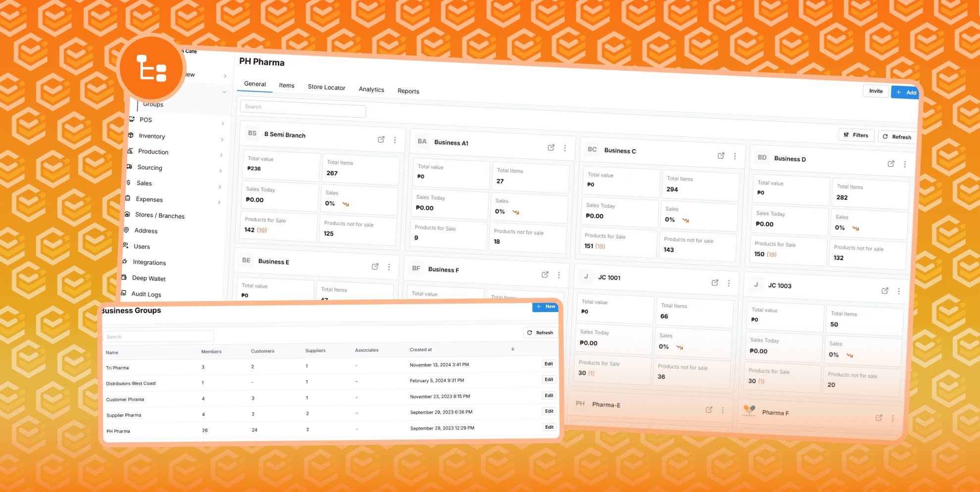Click the kebab menu on B Semi Branch card
980x492 pixels.
tap(395, 140)
